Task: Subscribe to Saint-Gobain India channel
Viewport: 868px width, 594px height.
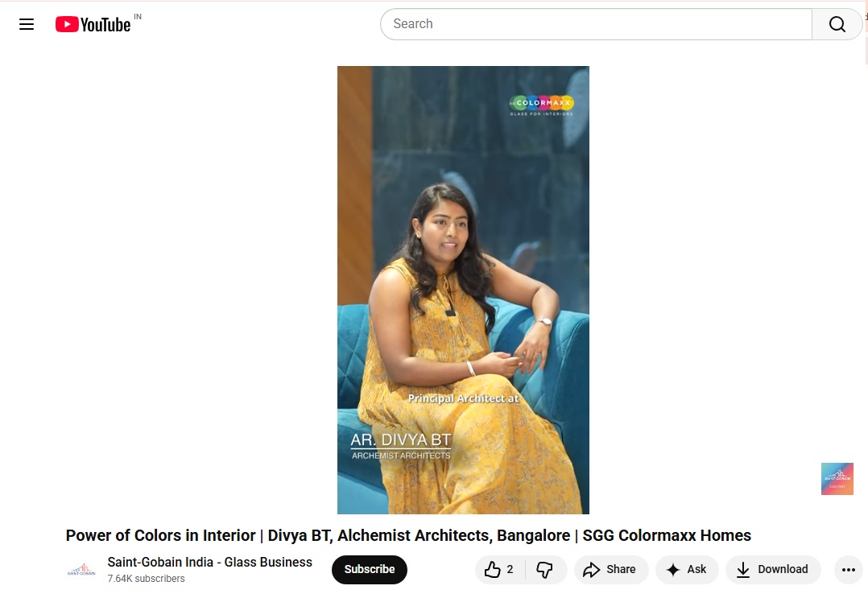Action: click(x=370, y=569)
